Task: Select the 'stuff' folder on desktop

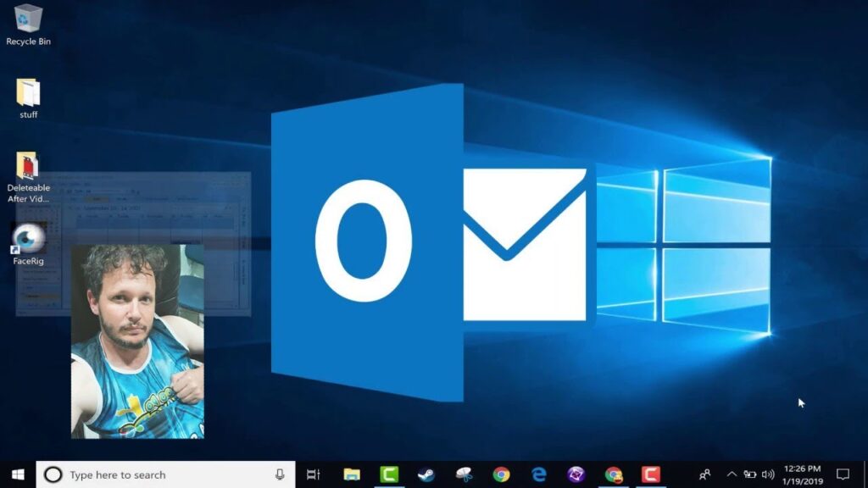Action: (x=28, y=98)
